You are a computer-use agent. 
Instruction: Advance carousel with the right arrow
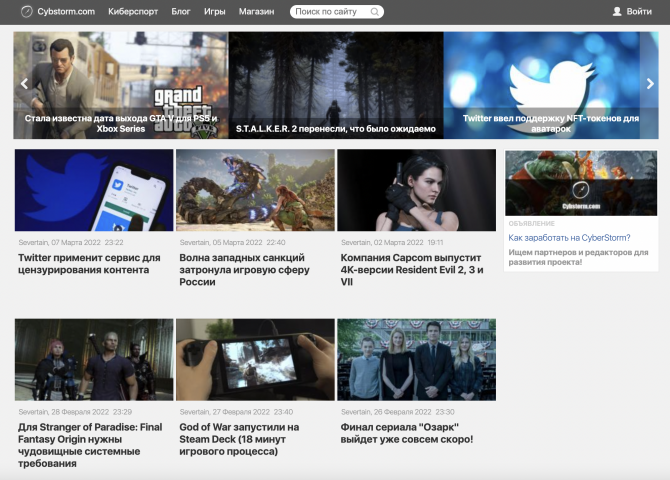click(650, 83)
